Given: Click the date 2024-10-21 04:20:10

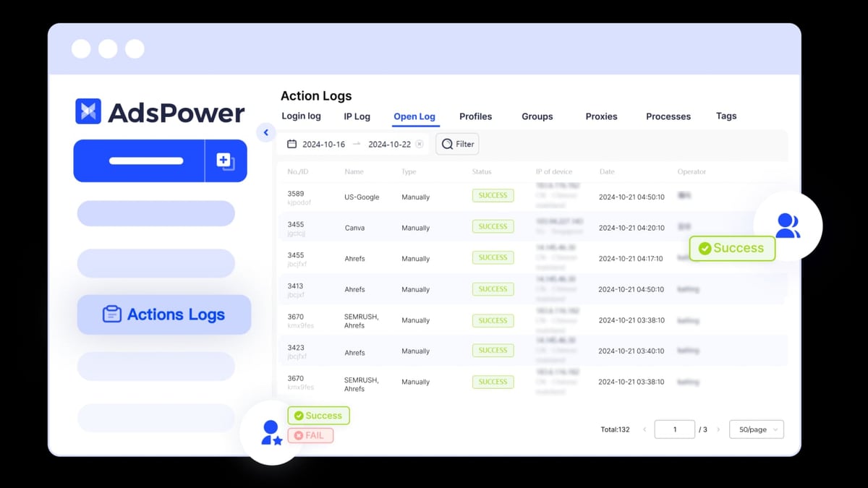Looking at the screenshot, I should click(x=631, y=228).
